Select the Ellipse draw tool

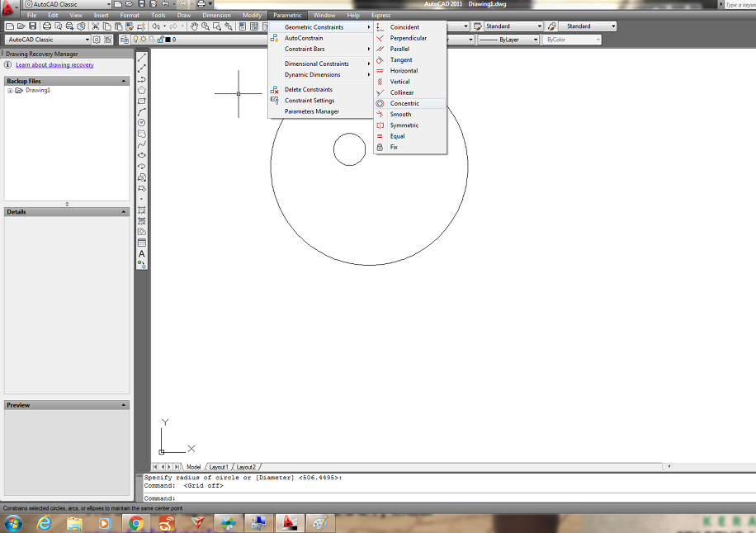tap(142, 155)
